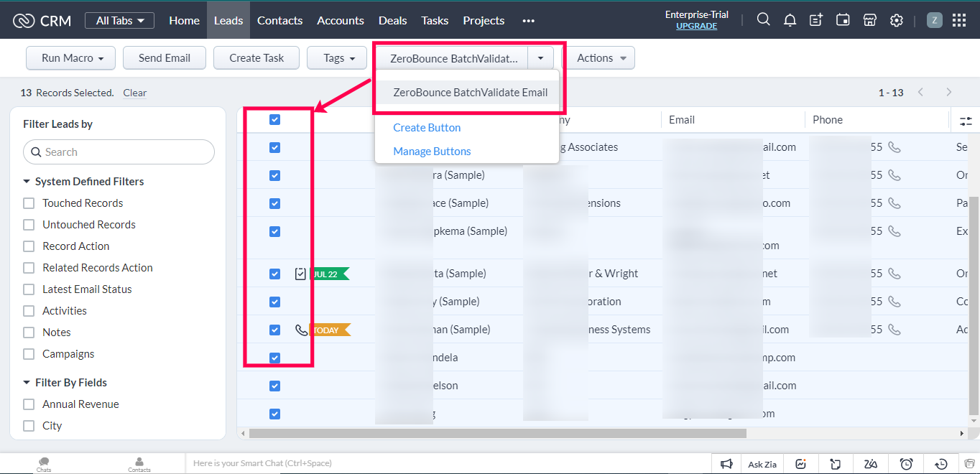Open Contacts in the bottom bar
The height and width of the screenshot is (474, 980).
[x=139, y=464]
